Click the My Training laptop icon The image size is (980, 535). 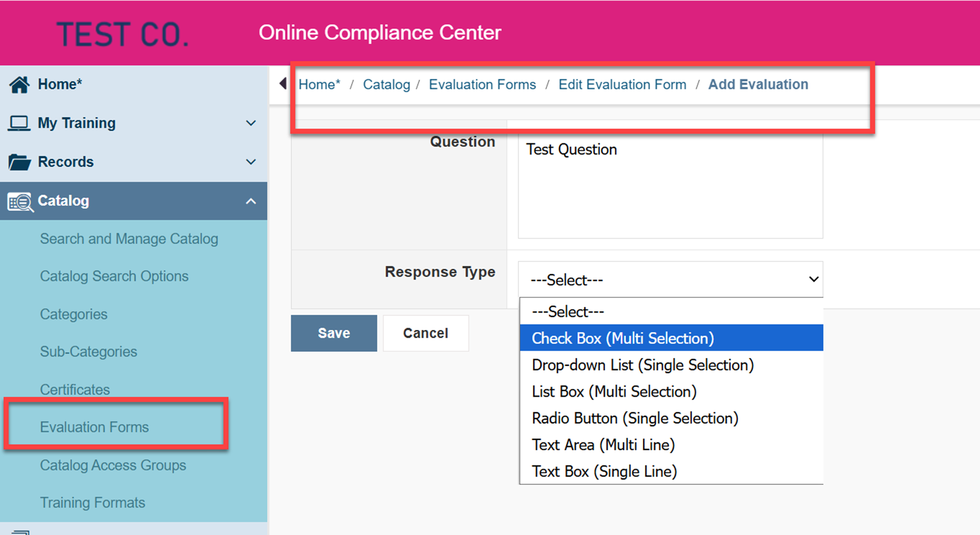tap(19, 123)
